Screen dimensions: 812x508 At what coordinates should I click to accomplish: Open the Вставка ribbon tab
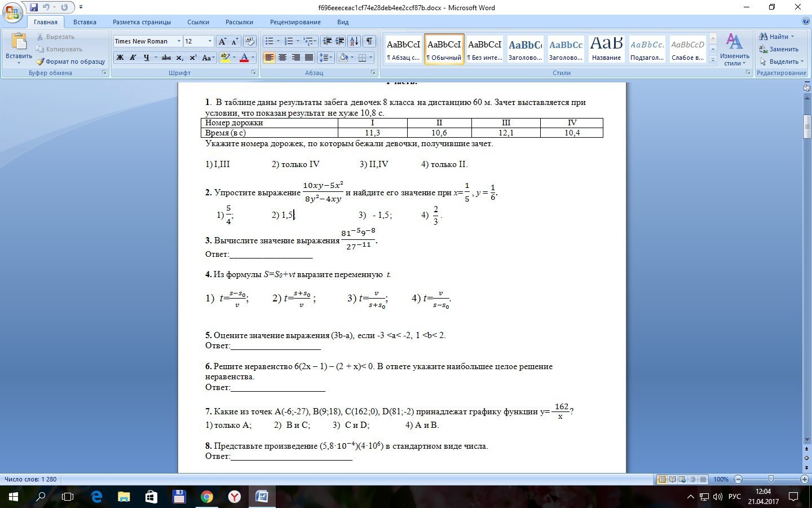point(85,22)
